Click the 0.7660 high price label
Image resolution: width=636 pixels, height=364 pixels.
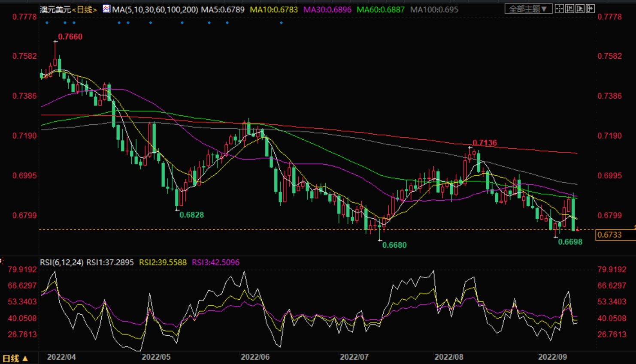(70, 37)
